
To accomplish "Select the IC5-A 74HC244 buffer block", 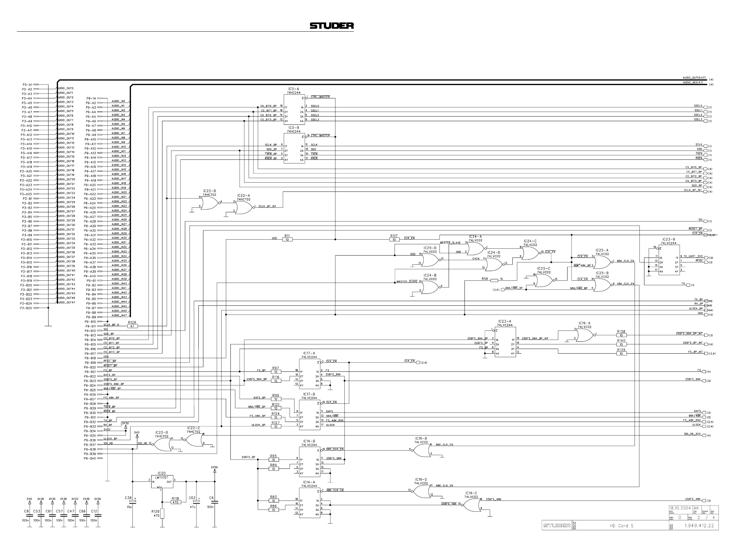I will (x=294, y=110).
